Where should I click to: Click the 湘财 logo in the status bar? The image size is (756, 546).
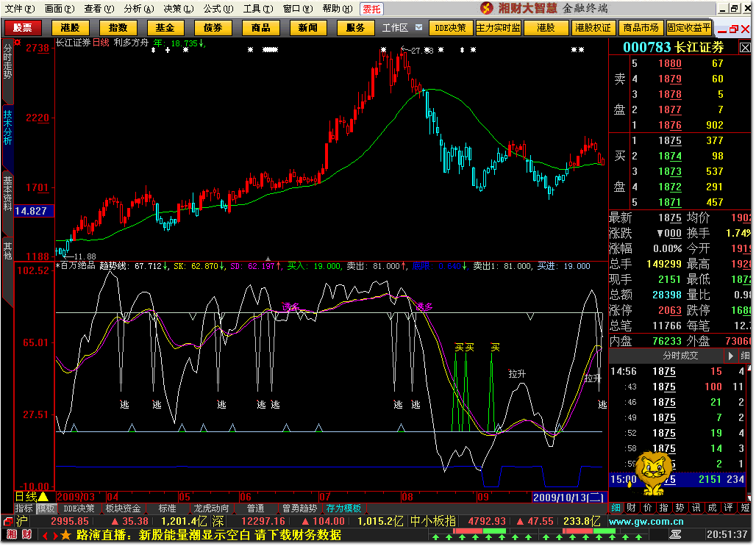(x=19, y=534)
